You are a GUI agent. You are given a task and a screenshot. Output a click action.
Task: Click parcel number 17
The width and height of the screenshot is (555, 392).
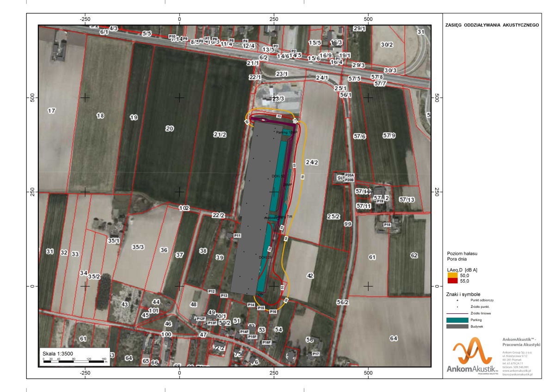[x=52, y=111]
